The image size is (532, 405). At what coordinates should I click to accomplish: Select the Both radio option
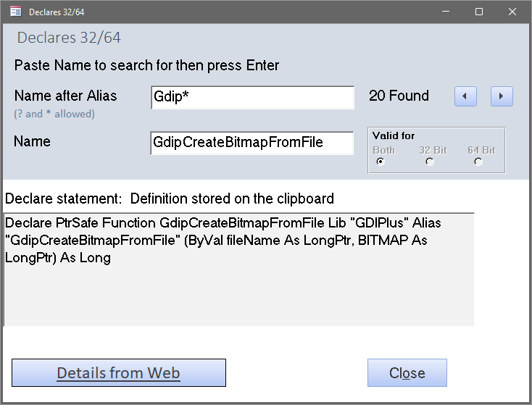point(381,162)
